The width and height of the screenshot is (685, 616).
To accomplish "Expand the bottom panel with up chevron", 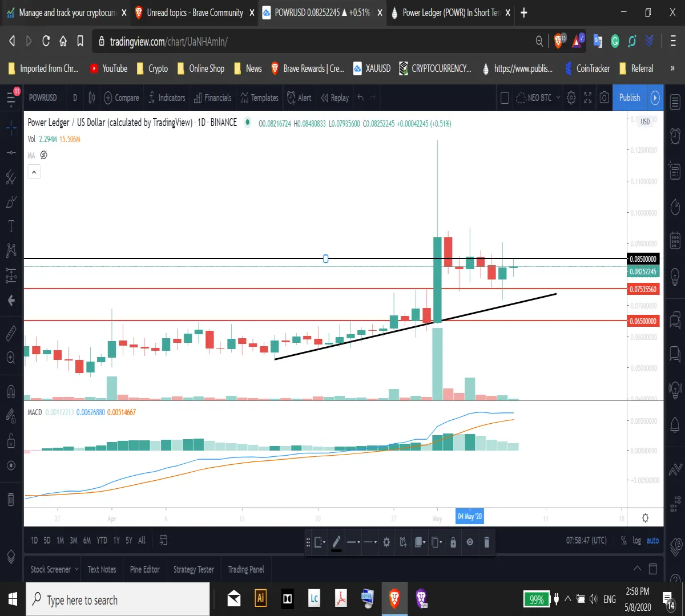I will [638, 569].
